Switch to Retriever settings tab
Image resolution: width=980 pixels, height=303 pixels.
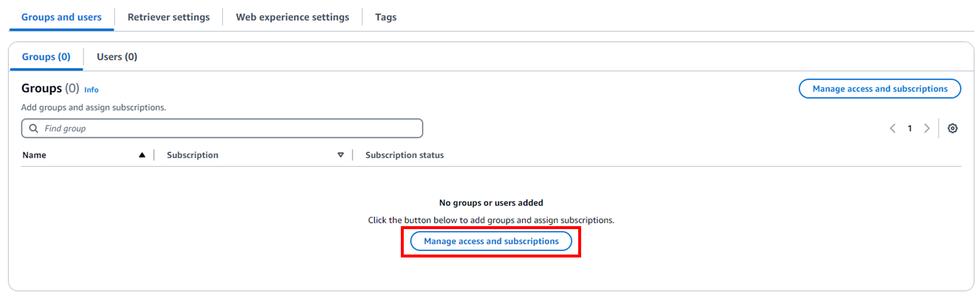(169, 17)
